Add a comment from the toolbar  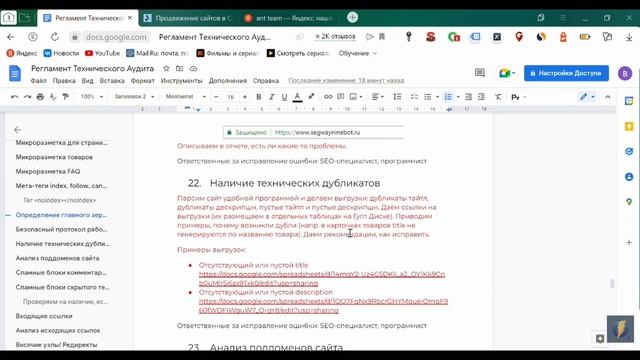click(340, 97)
